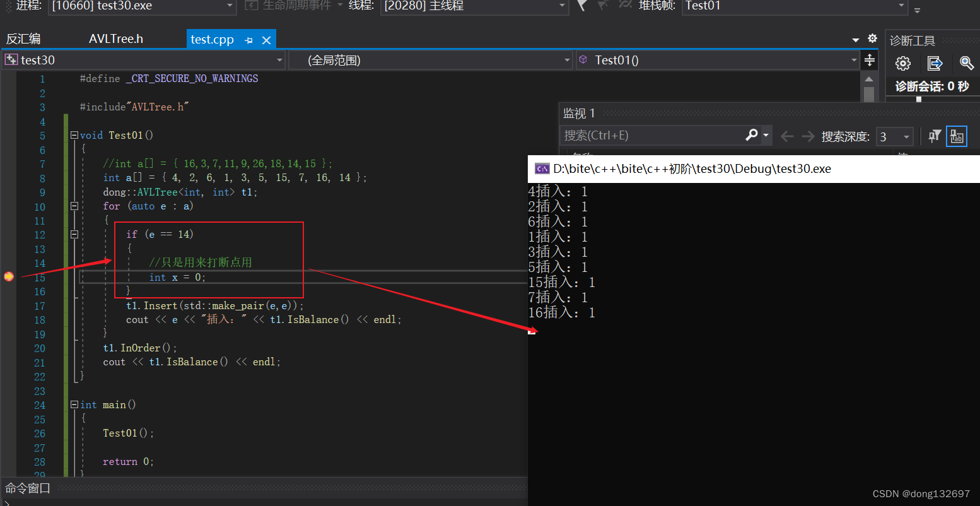Switch to the AVLTree.h tab
This screenshot has width=980, height=506.
(116, 39)
